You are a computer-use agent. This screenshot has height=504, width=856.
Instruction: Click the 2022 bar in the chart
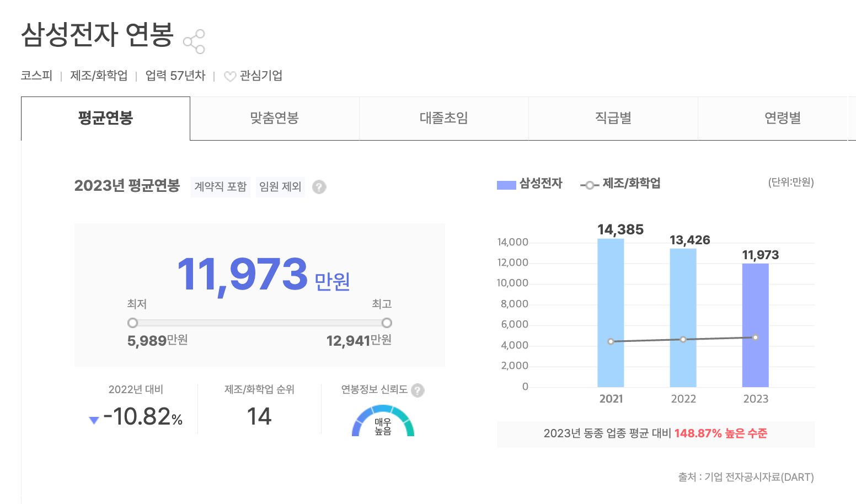tap(683, 318)
